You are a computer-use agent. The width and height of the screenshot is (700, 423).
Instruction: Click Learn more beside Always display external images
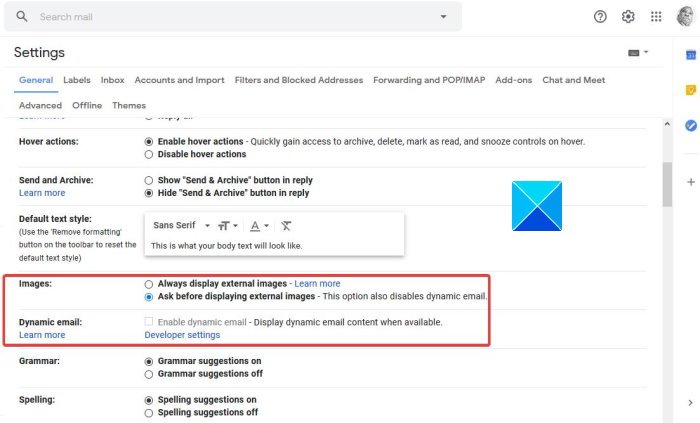317,283
